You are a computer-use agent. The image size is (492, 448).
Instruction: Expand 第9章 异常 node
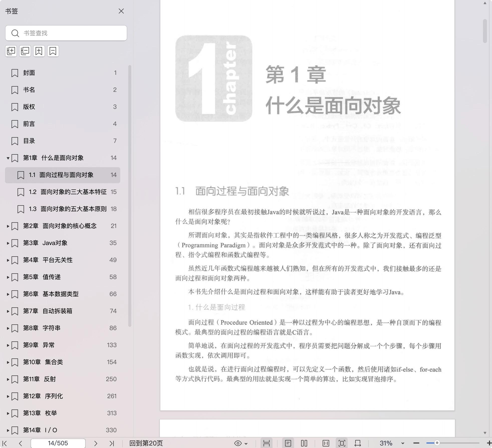8,345
